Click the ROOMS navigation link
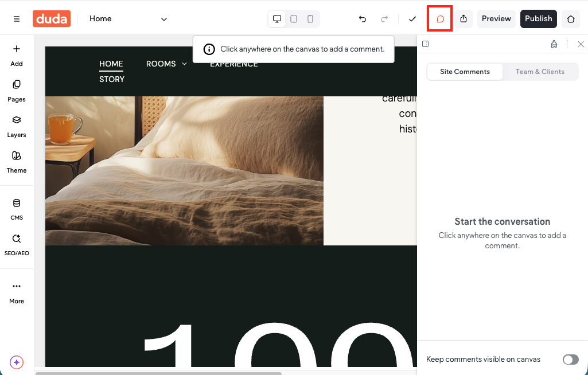The width and height of the screenshot is (588, 375). pos(161,64)
